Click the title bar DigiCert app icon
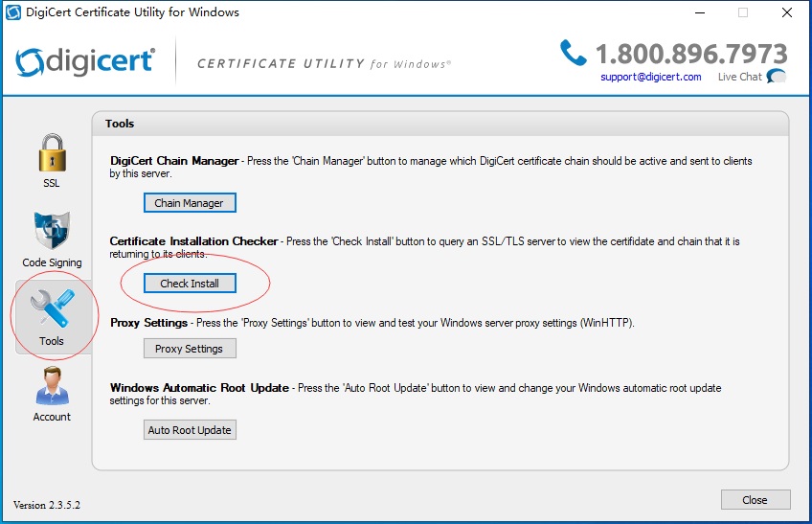812x524 pixels. (x=13, y=12)
